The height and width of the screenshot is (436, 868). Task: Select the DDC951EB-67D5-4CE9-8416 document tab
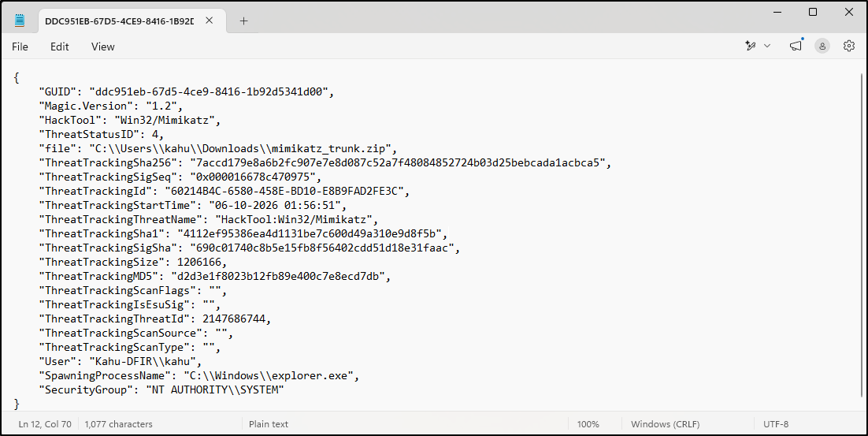(x=119, y=21)
